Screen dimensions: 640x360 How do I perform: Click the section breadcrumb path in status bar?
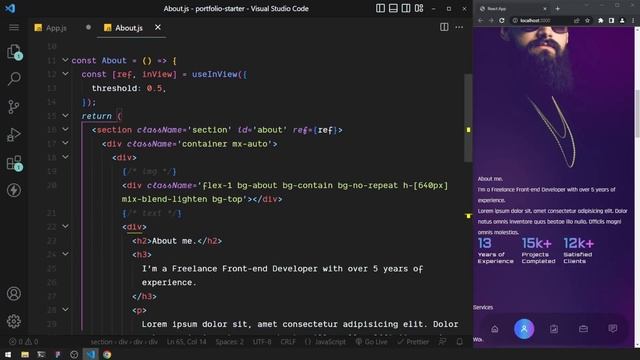[124, 342]
